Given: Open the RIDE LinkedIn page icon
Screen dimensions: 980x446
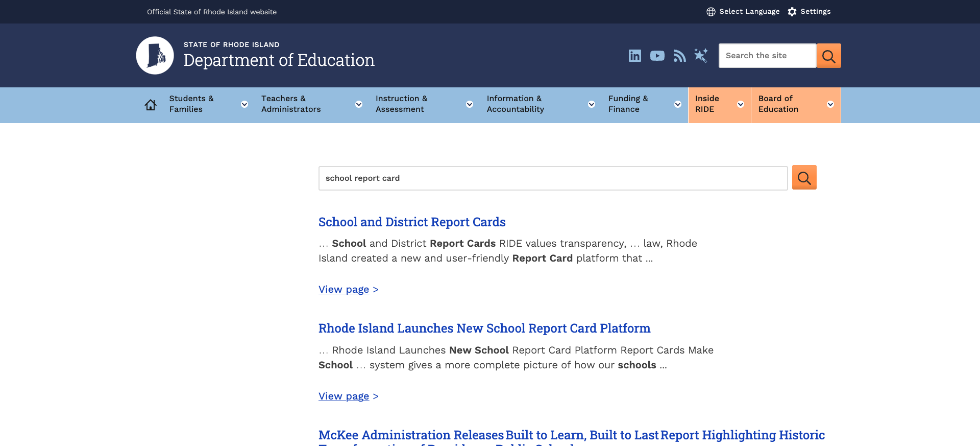Looking at the screenshot, I should [634, 56].
